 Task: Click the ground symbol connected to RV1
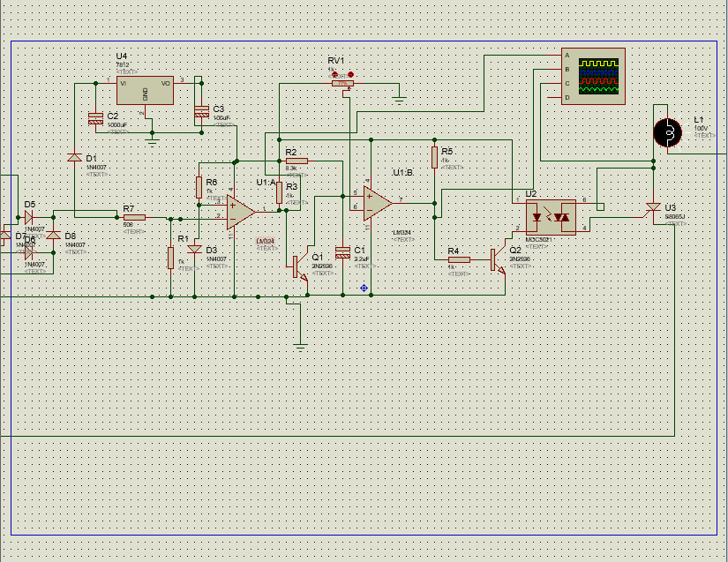399,100
